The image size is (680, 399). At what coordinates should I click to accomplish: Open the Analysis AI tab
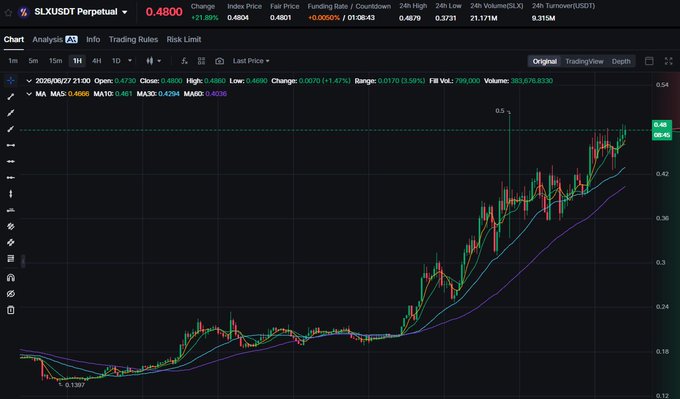tap(55, 39)
